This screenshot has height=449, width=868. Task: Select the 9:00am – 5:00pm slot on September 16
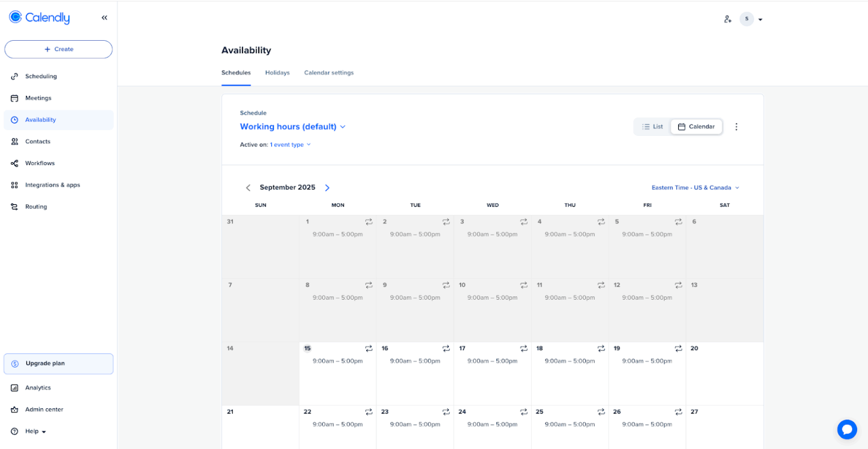(x=415, y=361)
